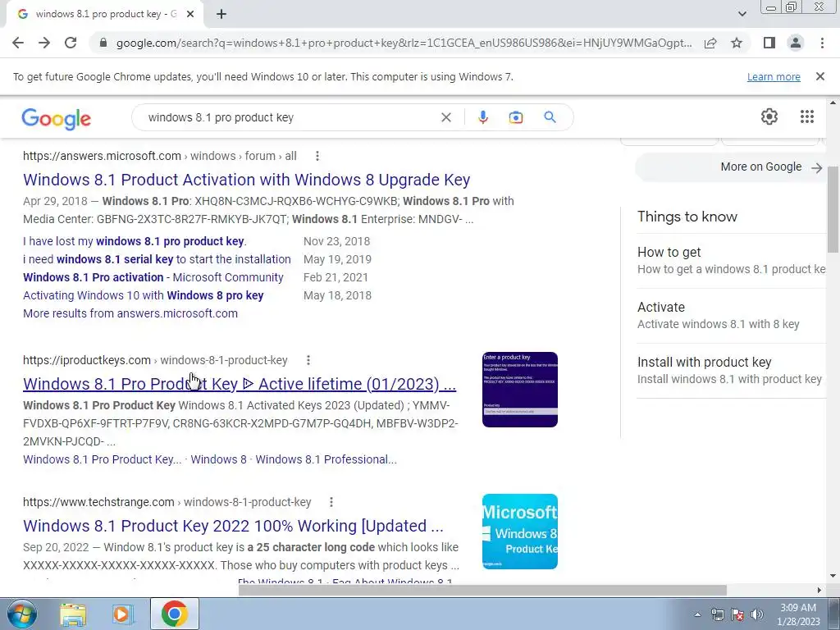Open Windows Explorer from the taskbar
840x630 pixels.
tap(72, 614)
